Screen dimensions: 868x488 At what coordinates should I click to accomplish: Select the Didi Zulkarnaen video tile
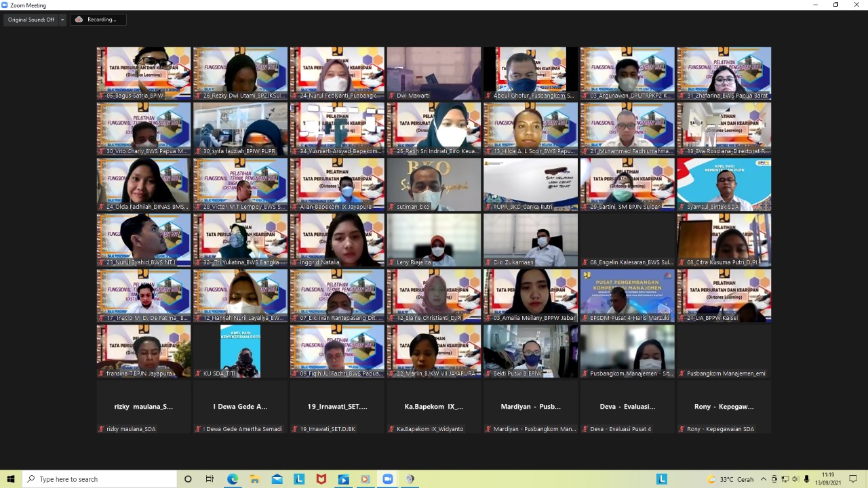(530, 240)
